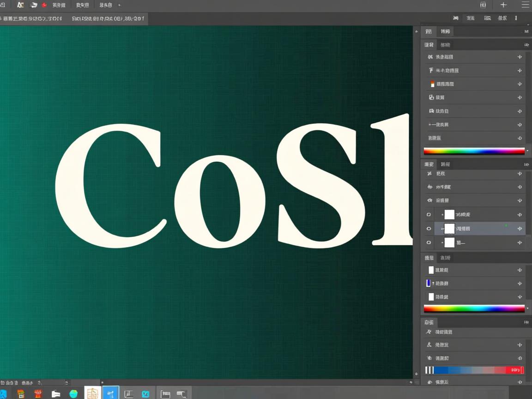Open the teal circle app in the taskbar
532x399 pixels.
click(73, 394)
